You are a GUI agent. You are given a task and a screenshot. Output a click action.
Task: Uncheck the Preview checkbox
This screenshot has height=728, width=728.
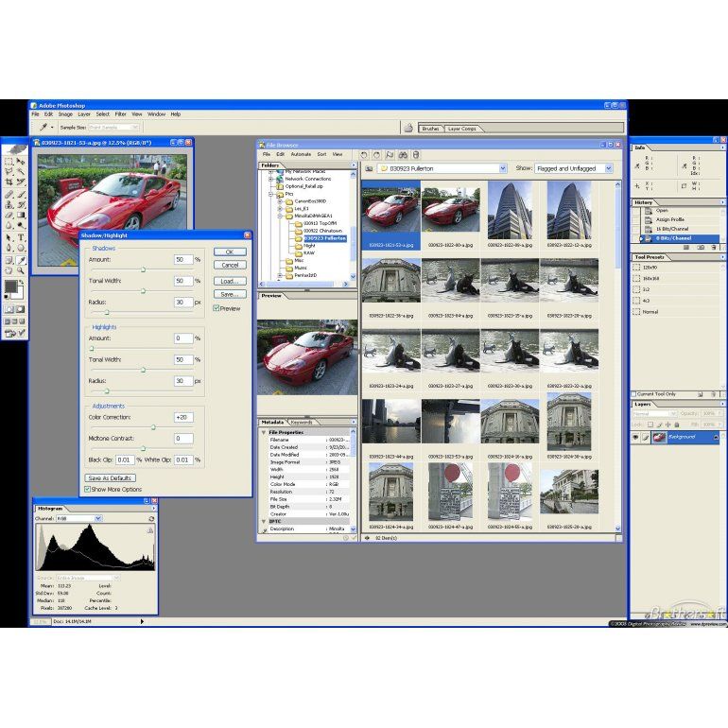tap(217, 308)
